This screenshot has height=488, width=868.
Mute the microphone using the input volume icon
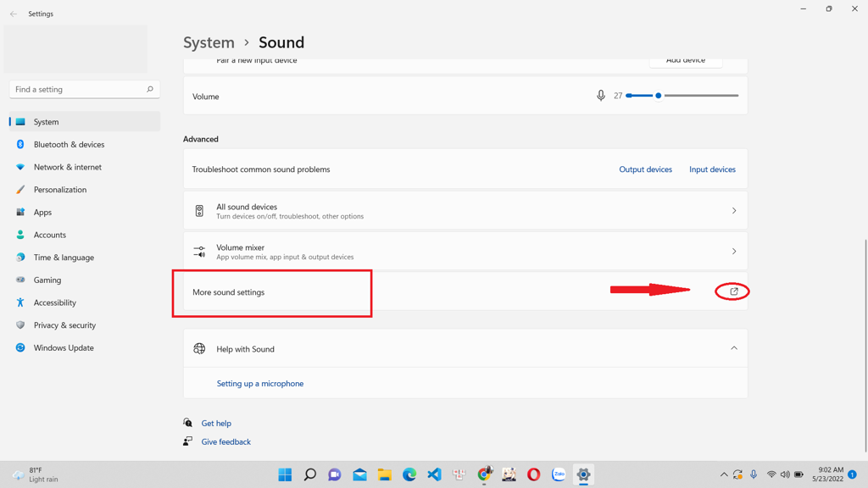[x=601, y=96]
